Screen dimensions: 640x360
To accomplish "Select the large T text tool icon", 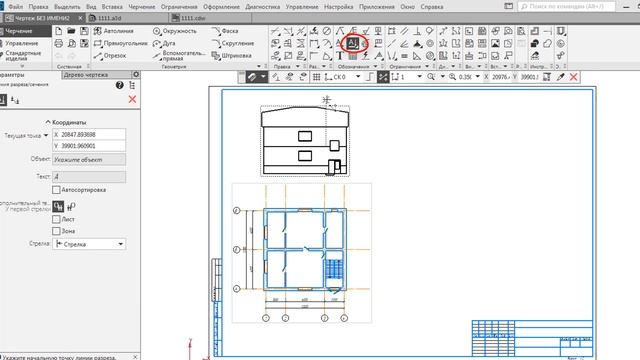I will pyautogui.click(x=340, y=56).
